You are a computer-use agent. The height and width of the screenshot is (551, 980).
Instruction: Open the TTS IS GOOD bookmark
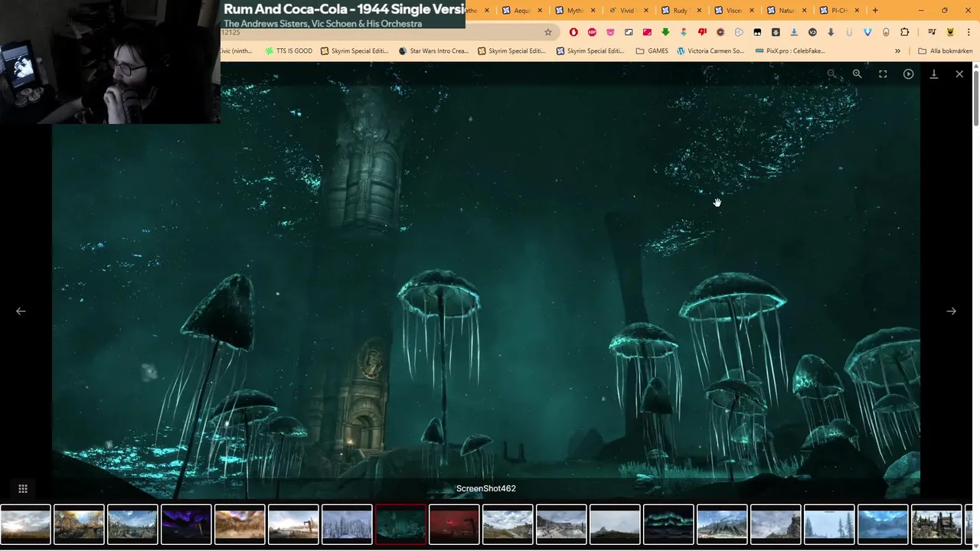pos(289,51)
